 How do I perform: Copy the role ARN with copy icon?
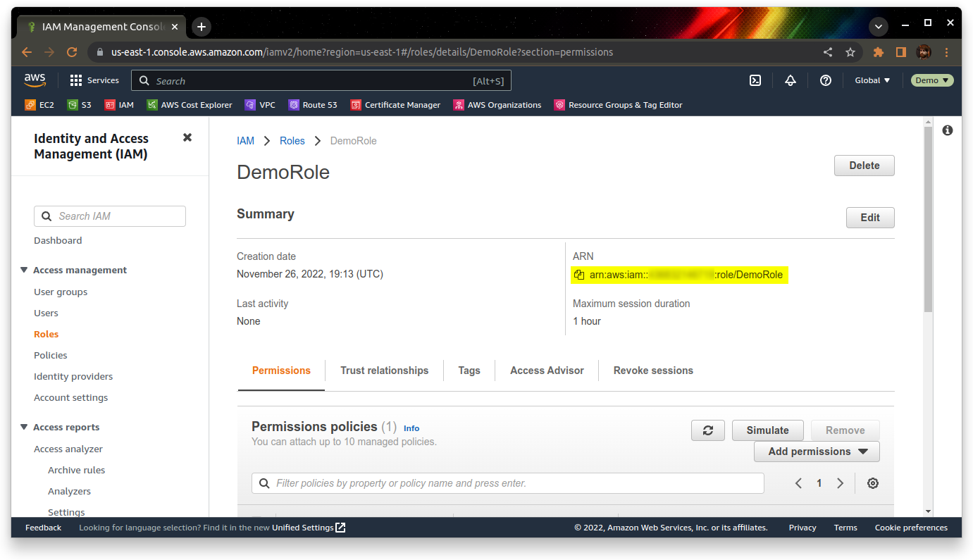[x=578, y=275]
